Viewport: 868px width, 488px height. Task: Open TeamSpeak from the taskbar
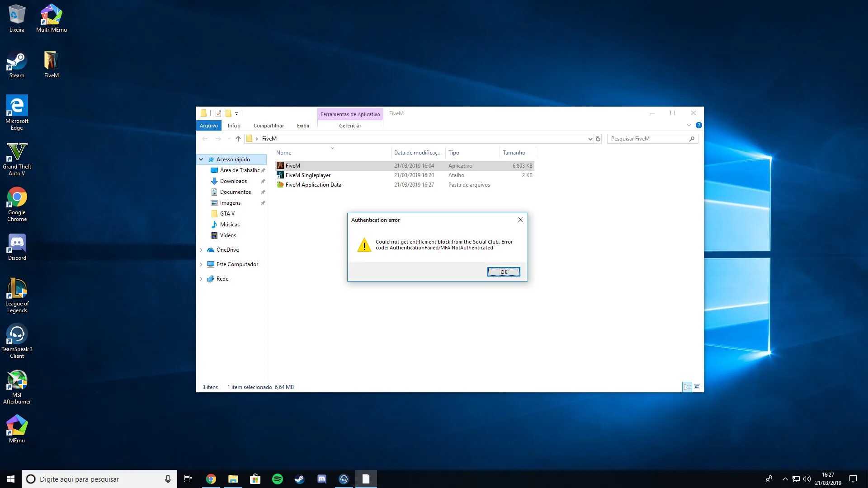click(x=344, y=479)
